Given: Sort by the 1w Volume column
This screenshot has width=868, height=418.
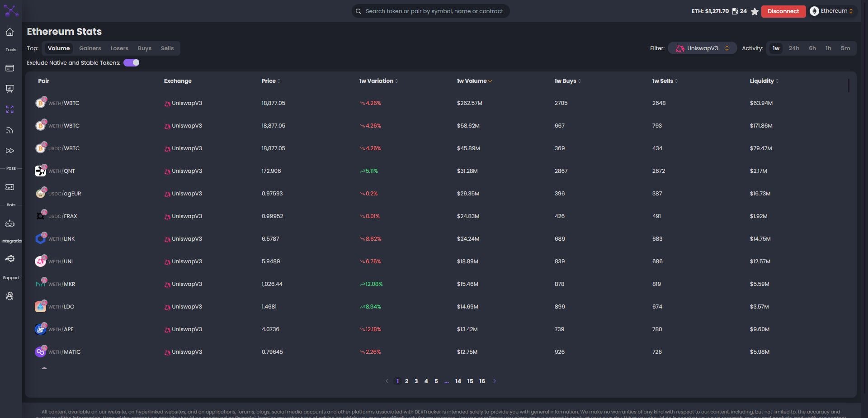Looking at the screenshot, I should (474, 81).
